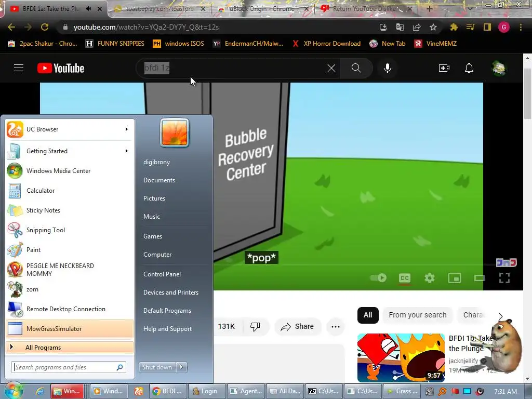The image size is (532, 399).
Task: Open Help and Support link
Action: click(x=167, y=329)
